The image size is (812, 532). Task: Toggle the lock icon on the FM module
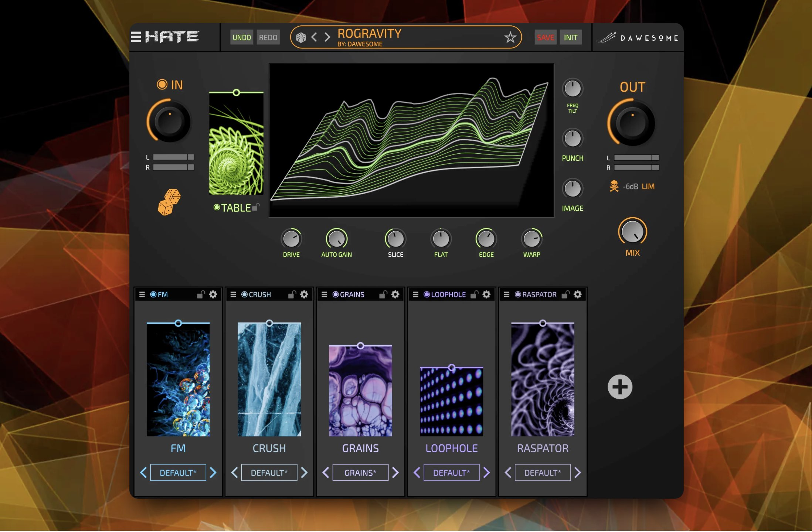pos(201,294)
